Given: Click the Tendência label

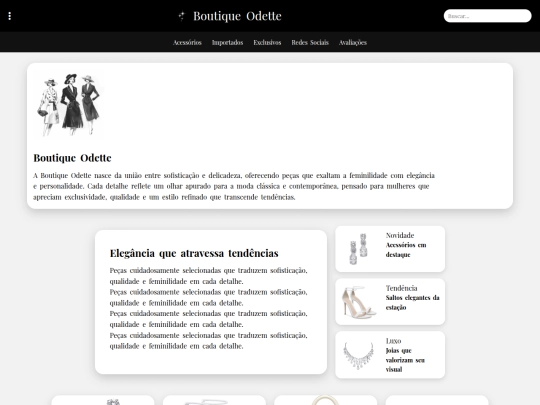Looking at the screenshot, I should pos(402,288).
